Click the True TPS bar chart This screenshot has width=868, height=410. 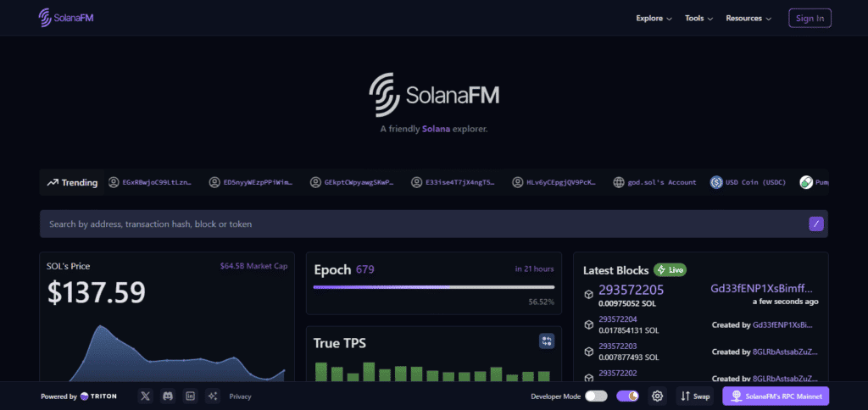click(x=433, y=371)
